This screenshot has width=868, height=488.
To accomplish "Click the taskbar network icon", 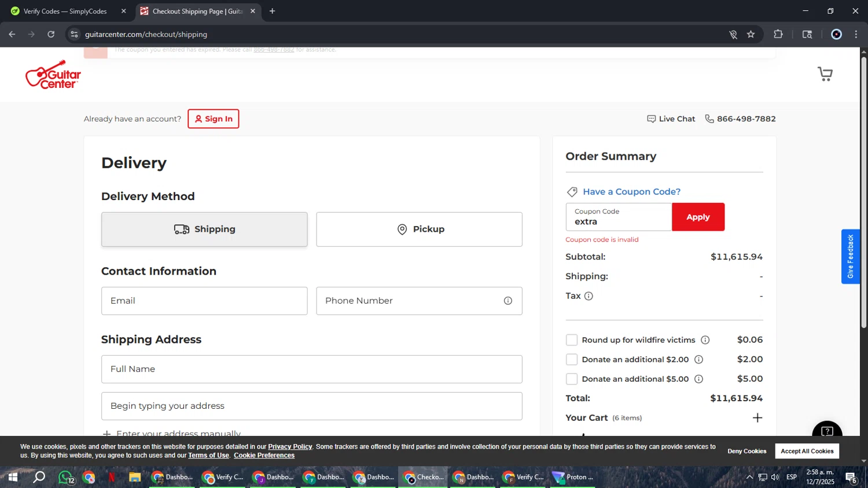I will tap(763, 477).
